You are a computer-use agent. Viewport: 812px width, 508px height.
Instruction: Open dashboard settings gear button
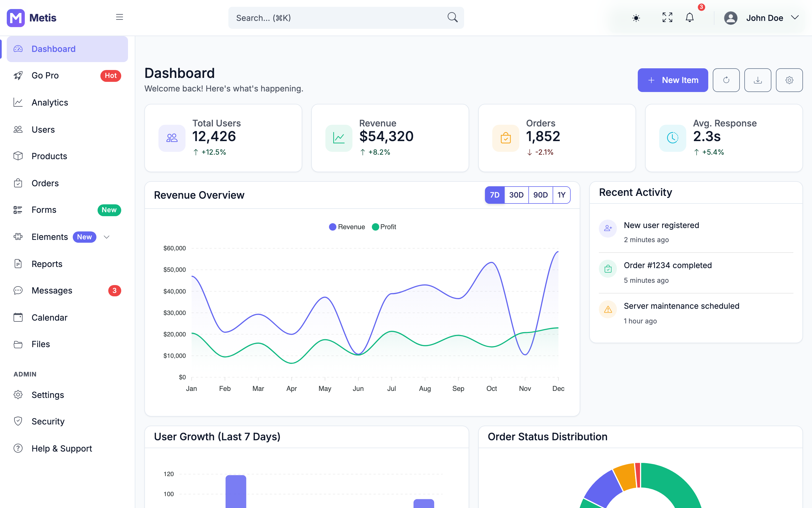point(789,80)
